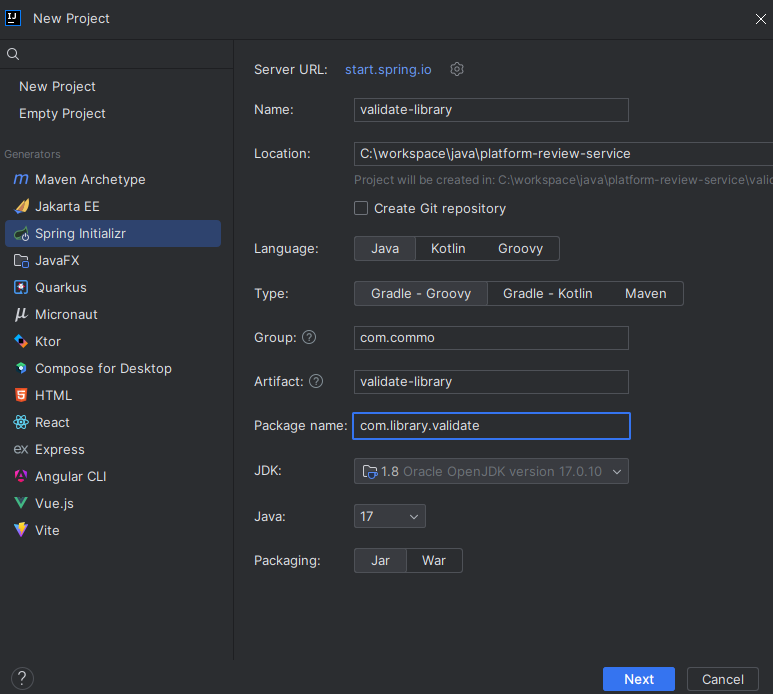Viewport: 773px width, 694px height.
Task: Click into the Group input field
Action: pyautogui.click(x=491, y=338)
